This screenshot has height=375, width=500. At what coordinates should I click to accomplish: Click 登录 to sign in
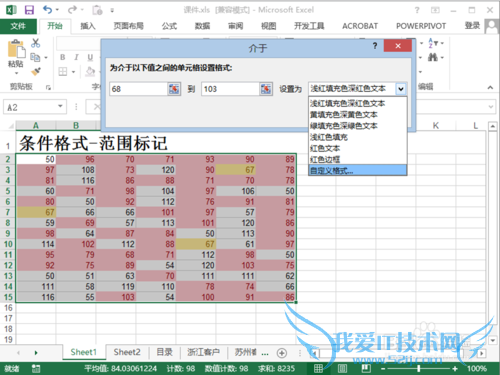point(472,26)
